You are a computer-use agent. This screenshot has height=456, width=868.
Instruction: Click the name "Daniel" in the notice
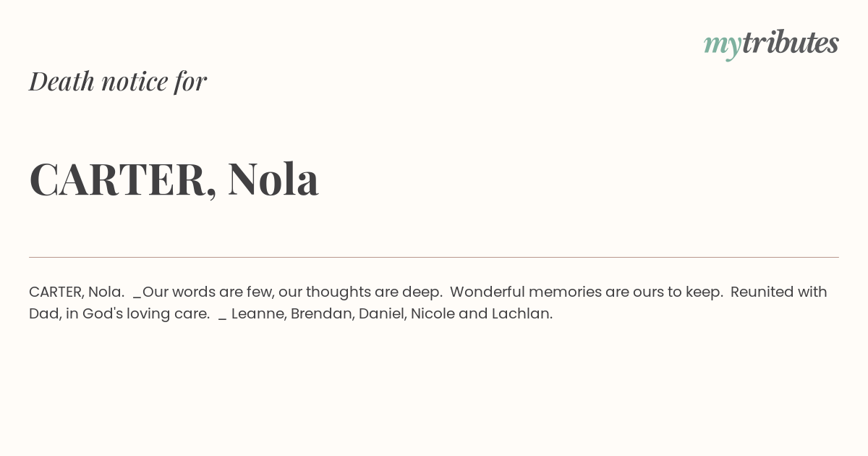381,314
